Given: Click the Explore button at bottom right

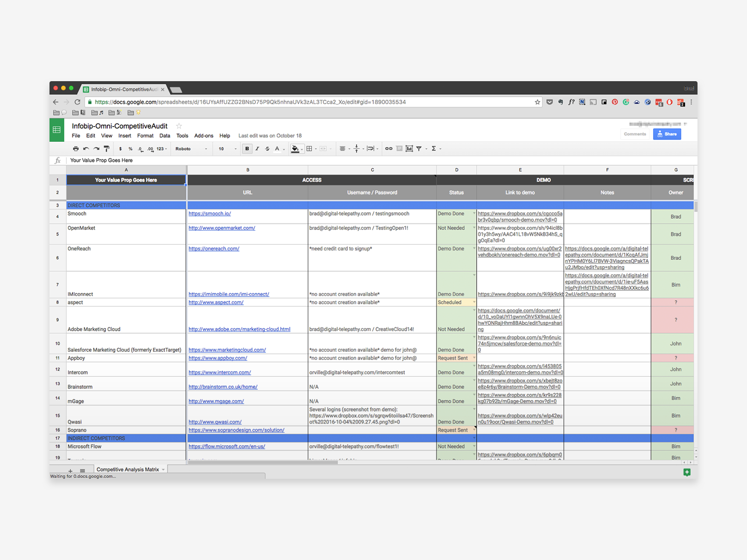Looking at the screenshot, I should click(x=687, y=472).
